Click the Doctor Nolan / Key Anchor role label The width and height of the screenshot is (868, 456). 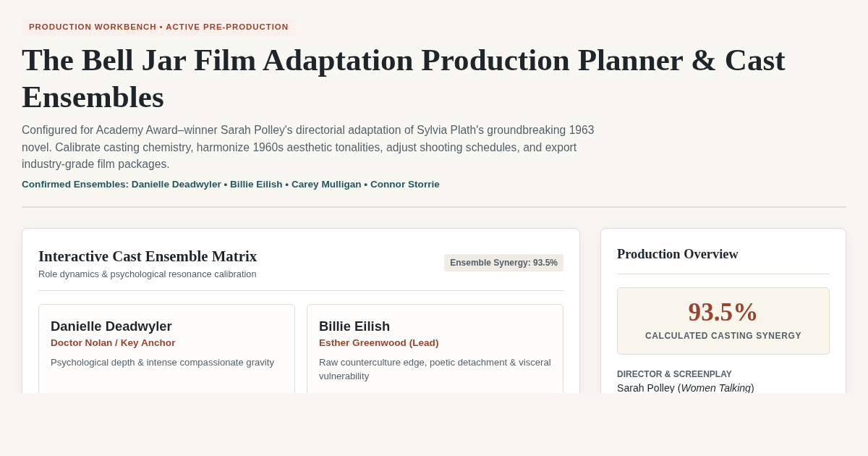113,343
